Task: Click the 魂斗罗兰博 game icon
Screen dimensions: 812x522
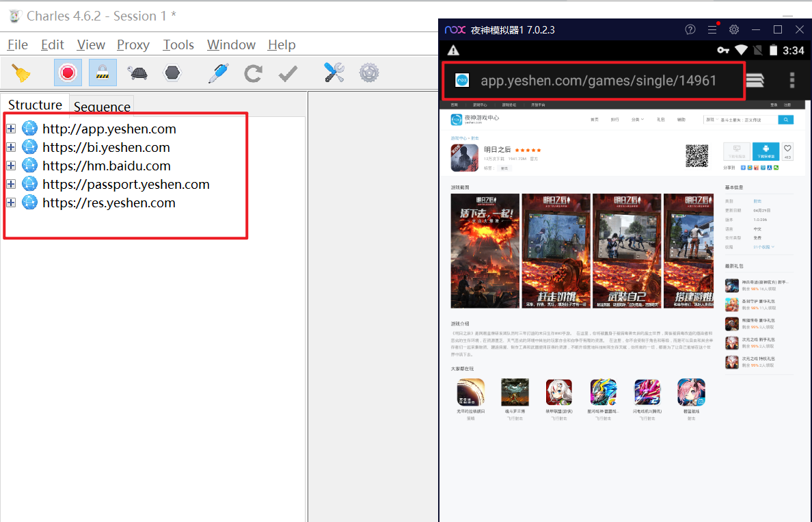Action: (515, 393)
